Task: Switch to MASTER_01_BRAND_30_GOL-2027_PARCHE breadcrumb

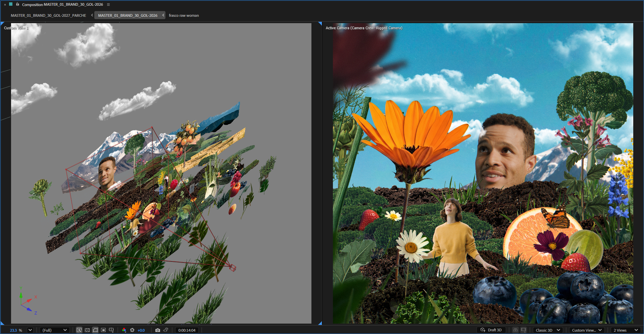Action: pyautogui.click(x=48, y=15)
